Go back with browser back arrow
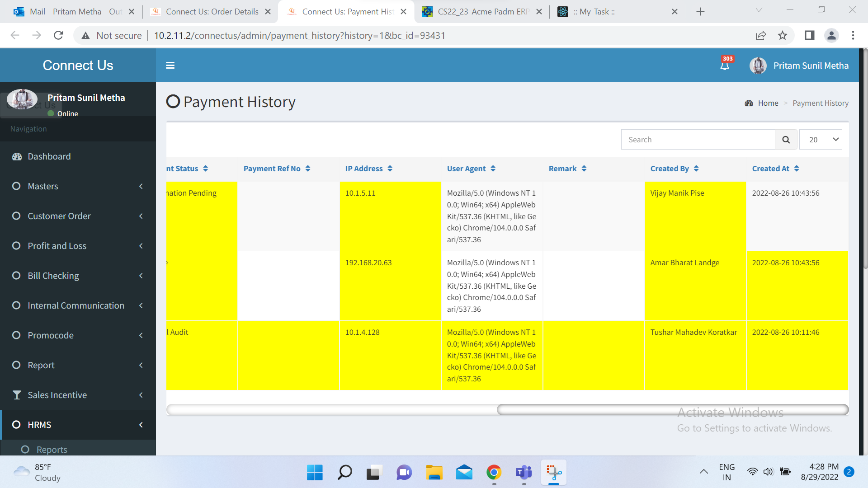Image resolution: width=868 pixels, height=488 pixels. (x=15, y=35)
